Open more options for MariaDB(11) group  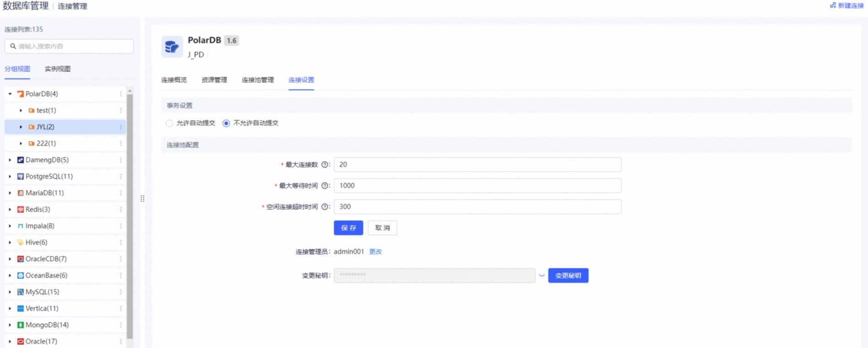[121, 193]
